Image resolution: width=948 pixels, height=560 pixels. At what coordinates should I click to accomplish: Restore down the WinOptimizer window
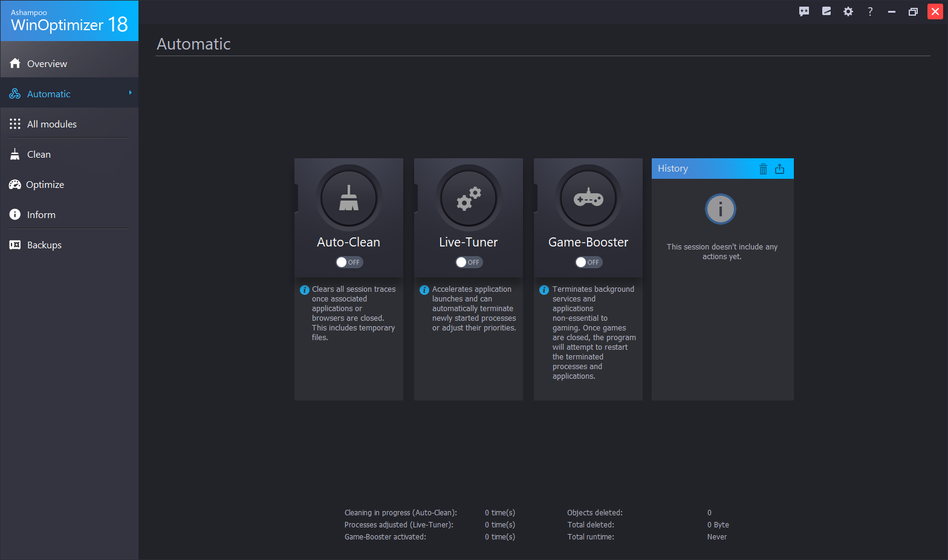(914, 11)
